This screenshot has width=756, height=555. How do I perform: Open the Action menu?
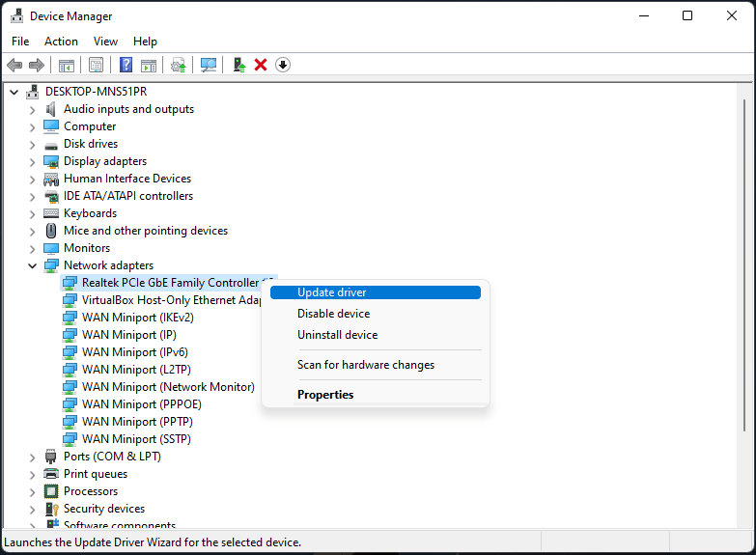(x=61, y=42)
